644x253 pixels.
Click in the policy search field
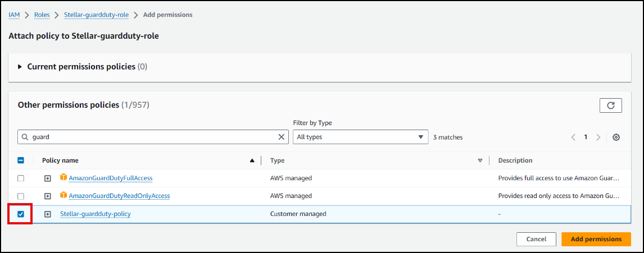[152, 137]
